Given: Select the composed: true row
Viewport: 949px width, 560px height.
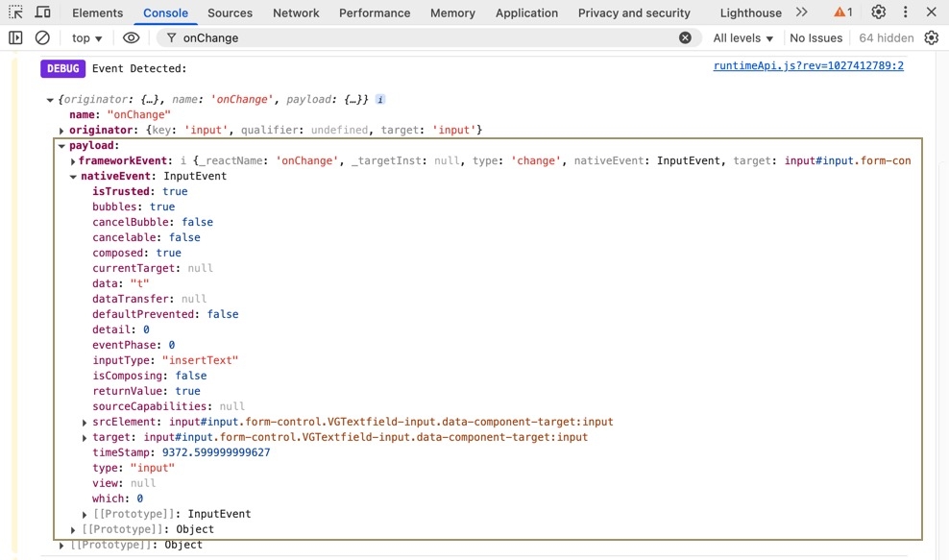Looking at the screenshot, I should [136, 253].
